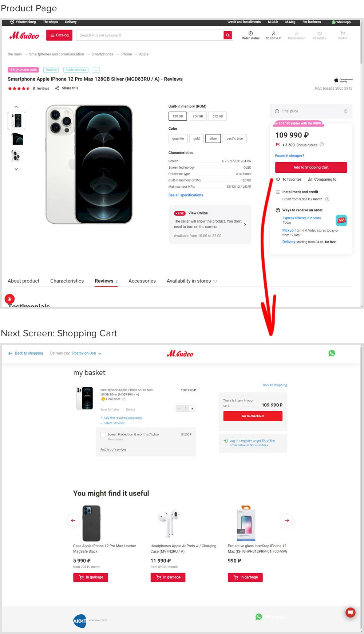Open Favorites heart icon in header
364x634 pixels.
[320, 34]
